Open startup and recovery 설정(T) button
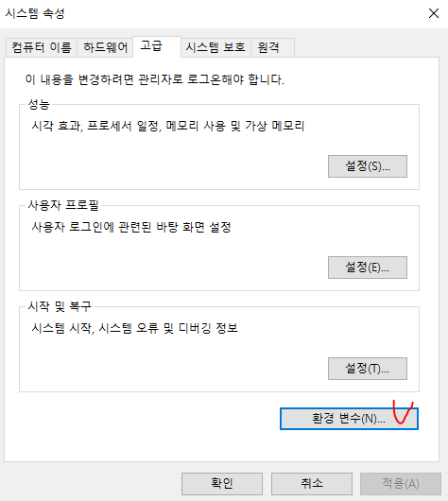 pyautogui.click(x=368, y=369)
